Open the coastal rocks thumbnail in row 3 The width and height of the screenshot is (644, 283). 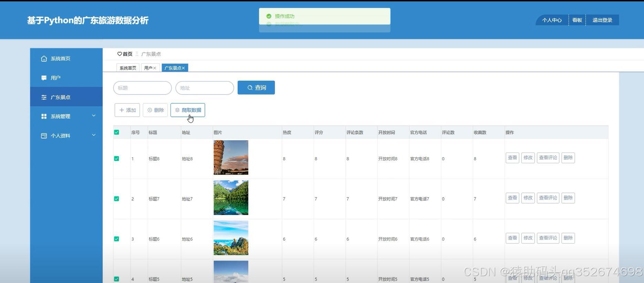pos(231,238)
